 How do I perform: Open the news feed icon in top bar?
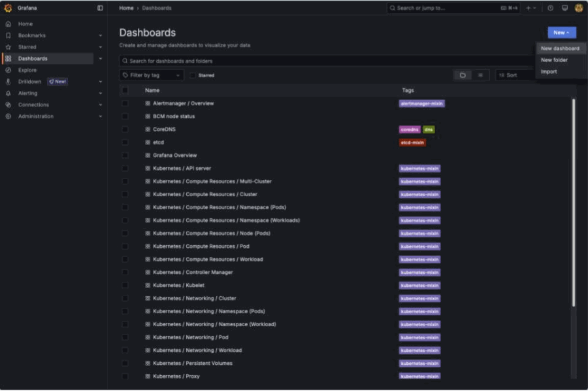[x=564, y=8]
